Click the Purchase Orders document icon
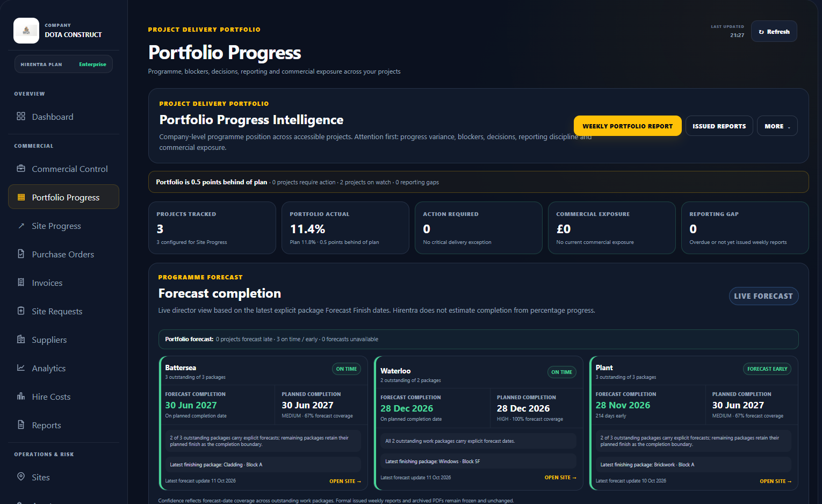This screenshot has height=504, width=822. point(21,254)
